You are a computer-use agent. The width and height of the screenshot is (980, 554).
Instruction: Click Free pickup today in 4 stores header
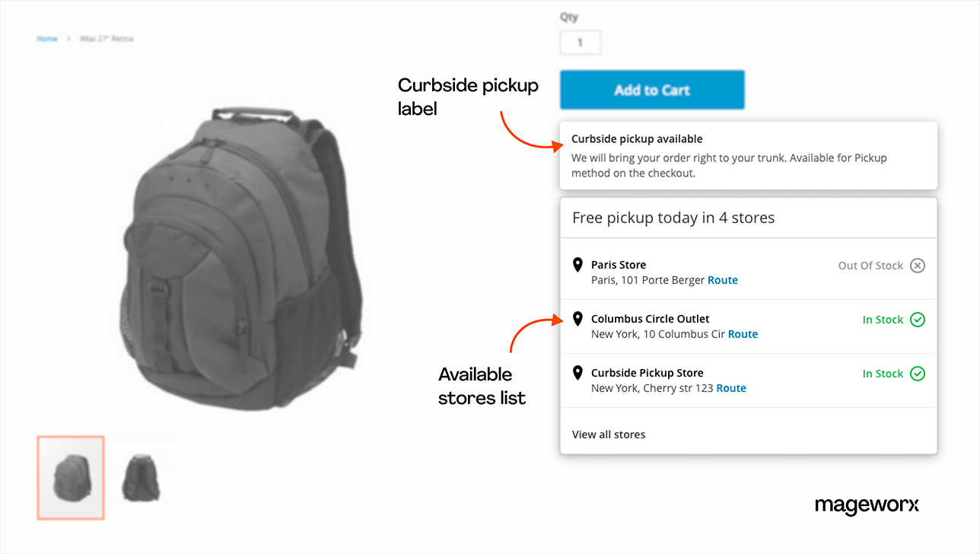(x=673, y=218)
